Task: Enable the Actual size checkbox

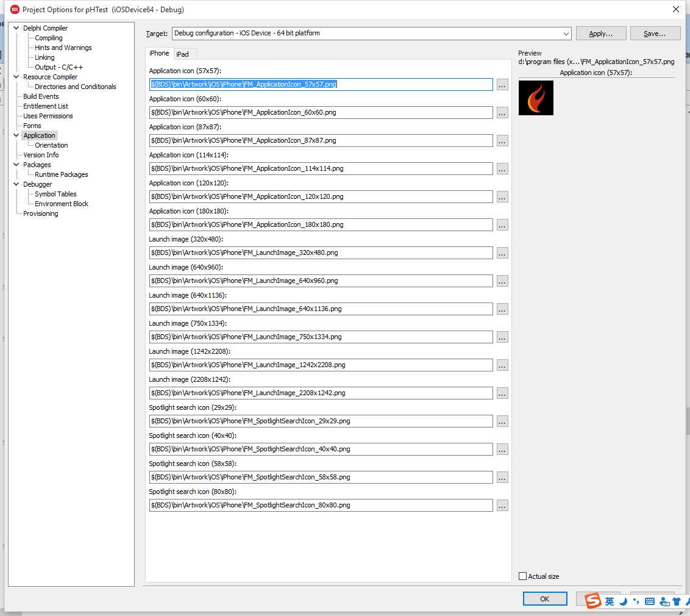Action: pos(523,576)
